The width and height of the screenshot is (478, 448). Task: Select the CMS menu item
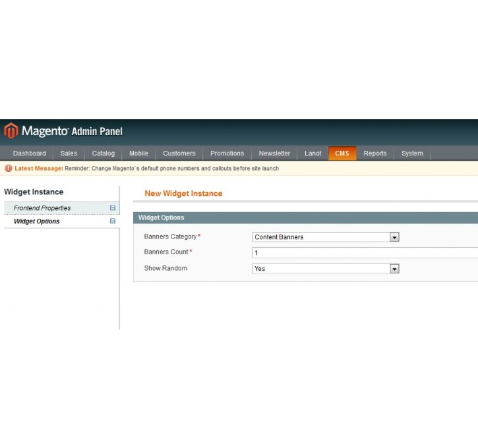coord(342,154)
